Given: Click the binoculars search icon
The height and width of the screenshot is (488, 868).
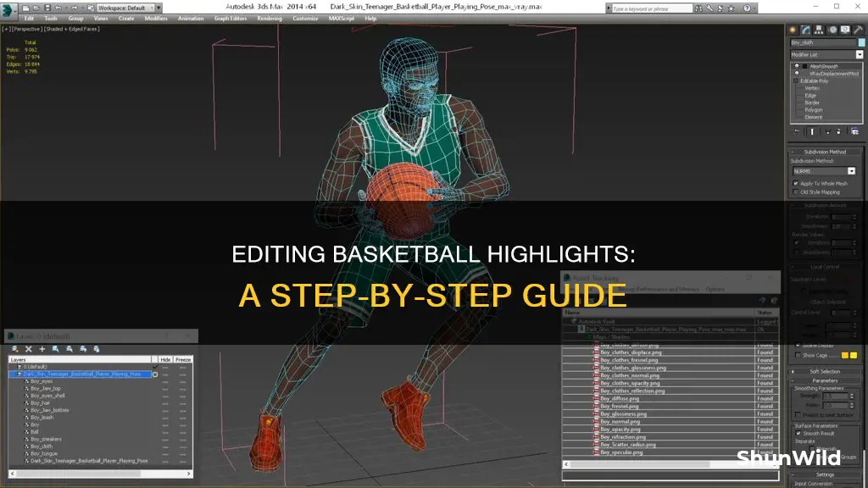Looking at the screenshot, I should (x=698, y=8).
